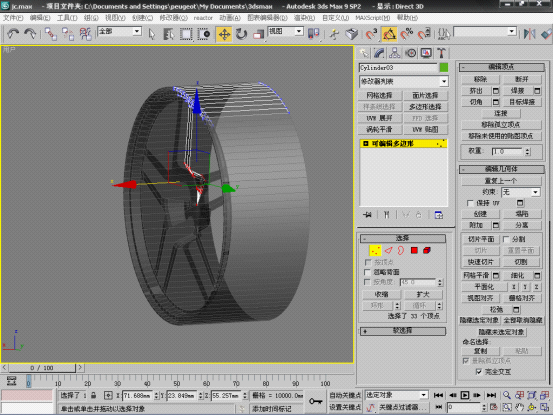Open the reactor menu
Screen dimensions: 553x415
(203, 18)
